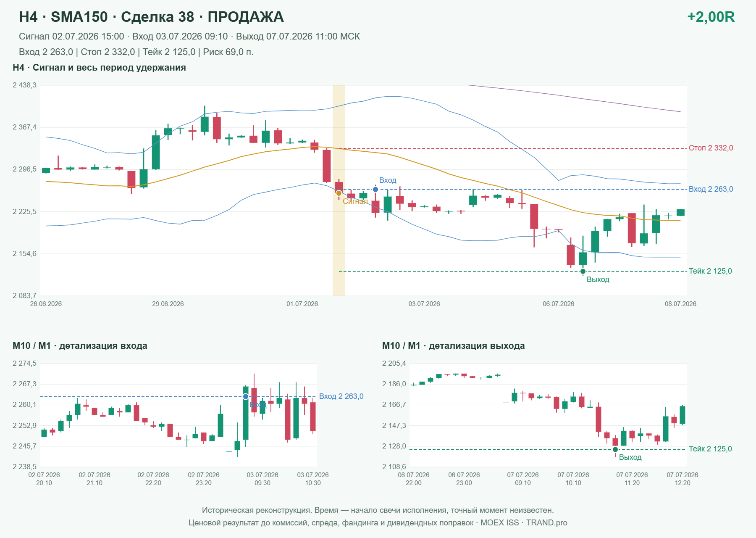756x538 pixels.
Task: Click the 2 367,4 price axis label
Action: click(x=24, y=127)
